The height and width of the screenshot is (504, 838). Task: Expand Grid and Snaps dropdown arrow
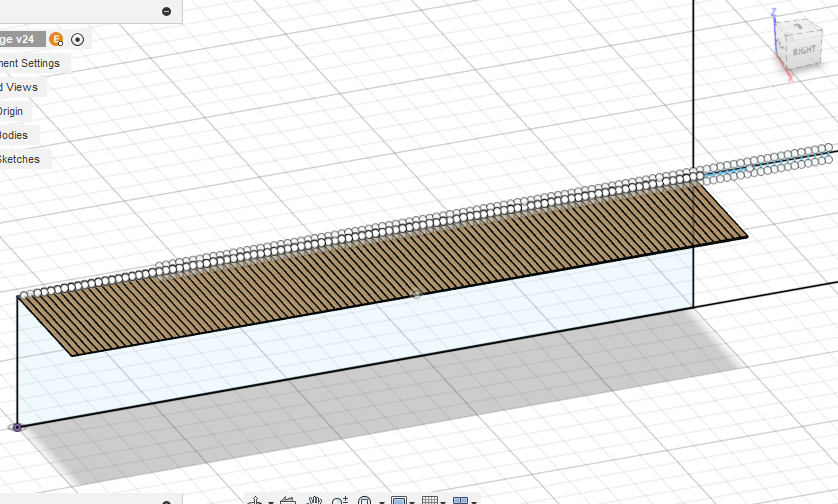[443, 502]
